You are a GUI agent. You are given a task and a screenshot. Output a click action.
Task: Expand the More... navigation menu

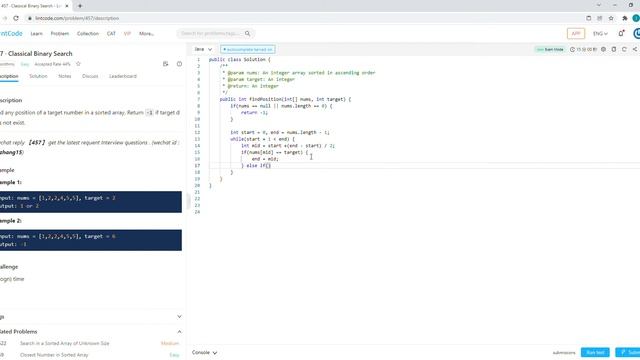point(147,33)
